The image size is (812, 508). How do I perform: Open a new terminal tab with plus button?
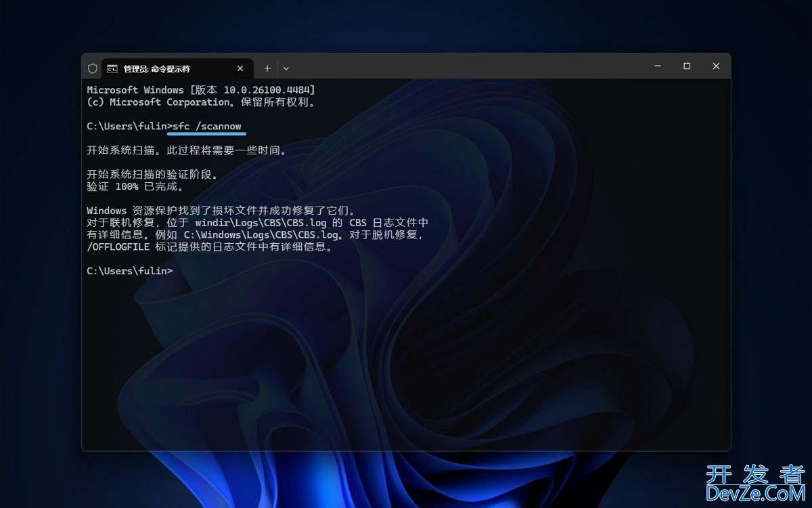pyautogui.click(x=267, y=68)
